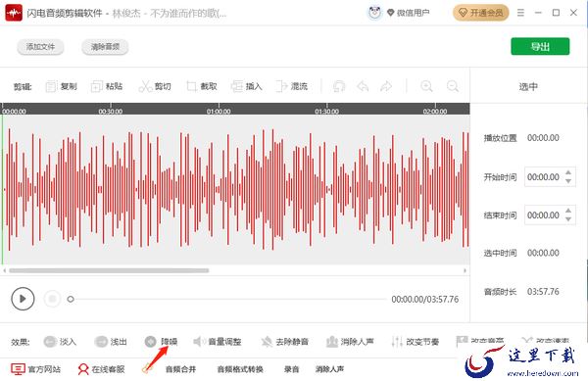Screen dimensions: 588x381
Task: Click the restore icon left of undo
Action: coord(339,86)
